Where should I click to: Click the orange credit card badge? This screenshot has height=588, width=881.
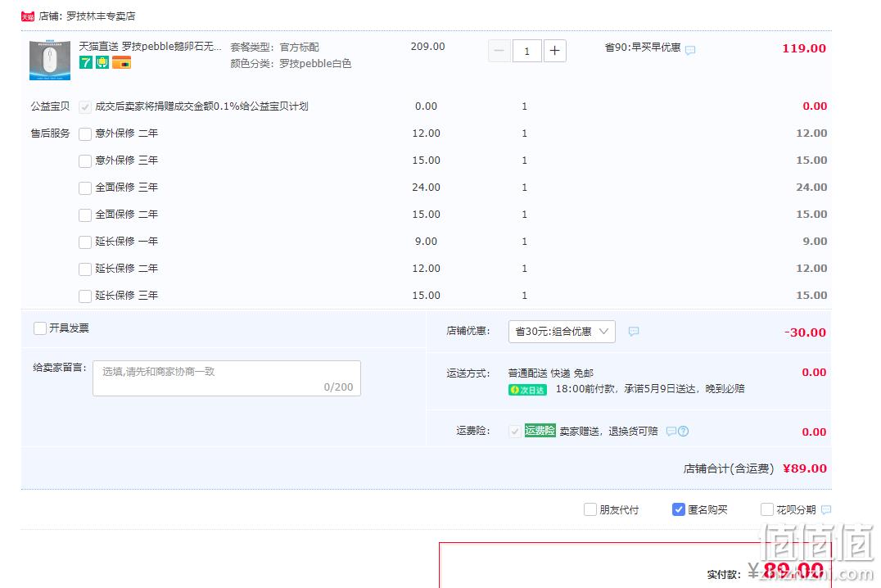click(121, 62)
